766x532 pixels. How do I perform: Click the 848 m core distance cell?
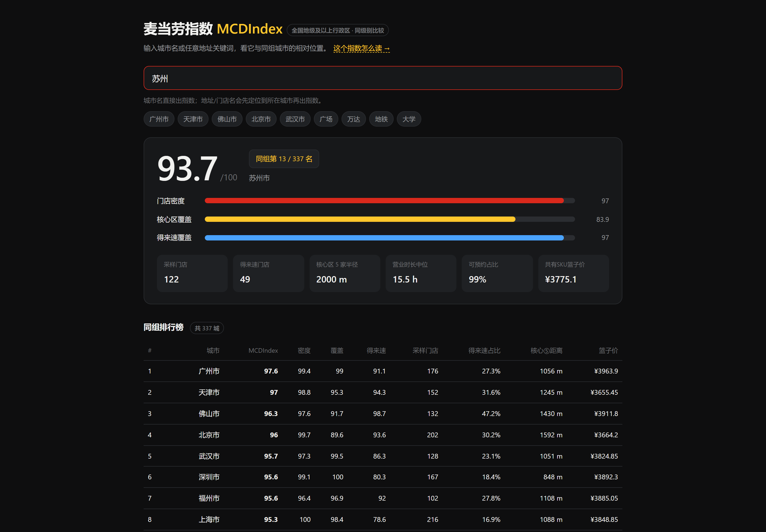pos(553,477)
